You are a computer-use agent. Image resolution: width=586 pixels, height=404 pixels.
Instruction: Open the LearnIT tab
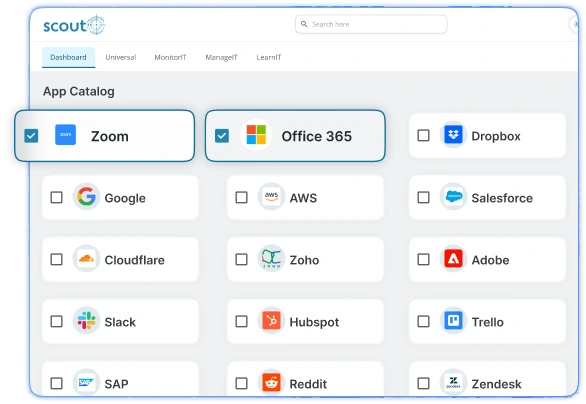point(269,57)
